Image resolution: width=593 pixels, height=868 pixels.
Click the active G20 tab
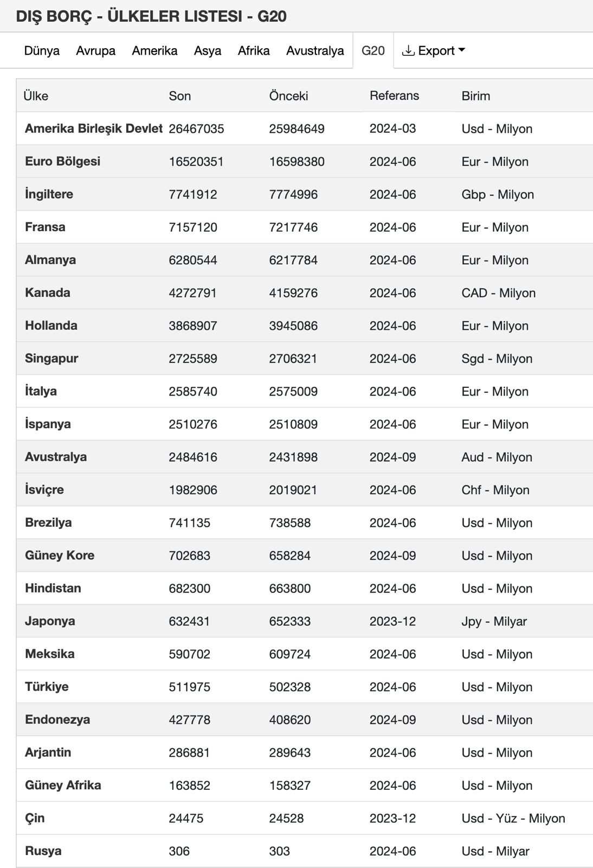pos(373,51)
